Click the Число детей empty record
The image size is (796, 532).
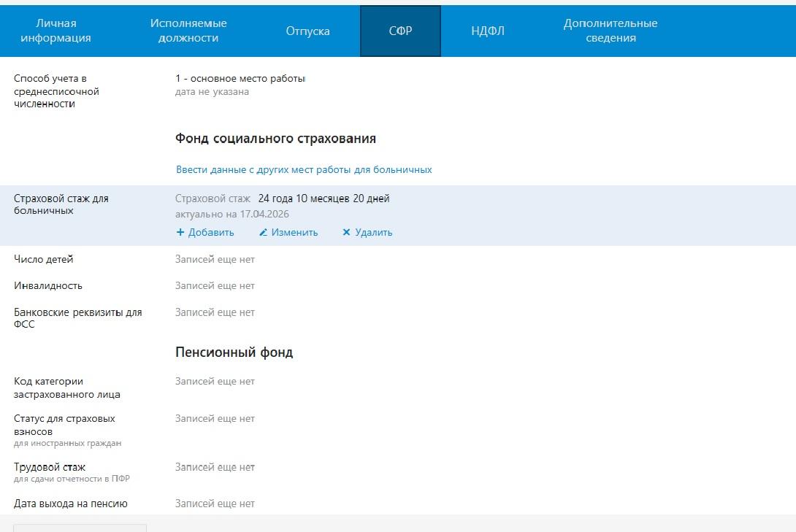pos(215,259)
